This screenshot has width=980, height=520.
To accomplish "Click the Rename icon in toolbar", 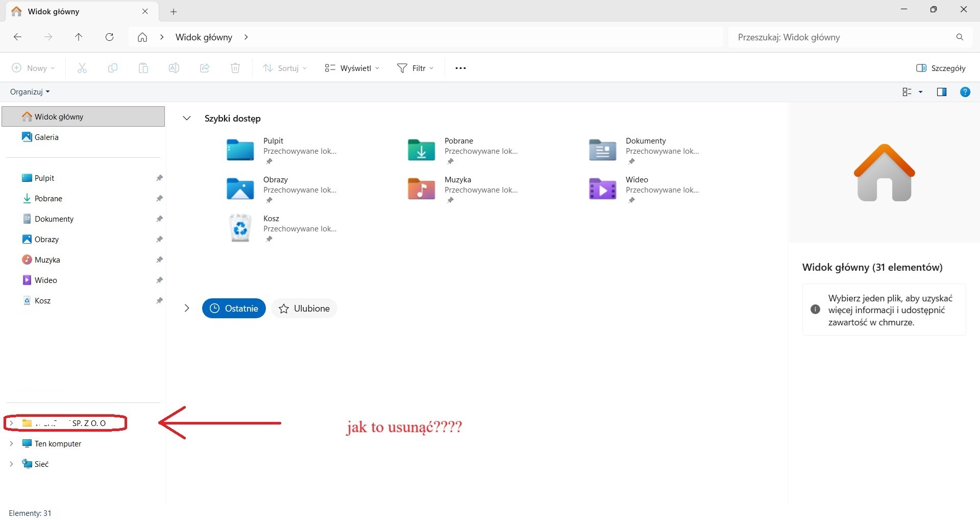I will click(x=174, y=68).
